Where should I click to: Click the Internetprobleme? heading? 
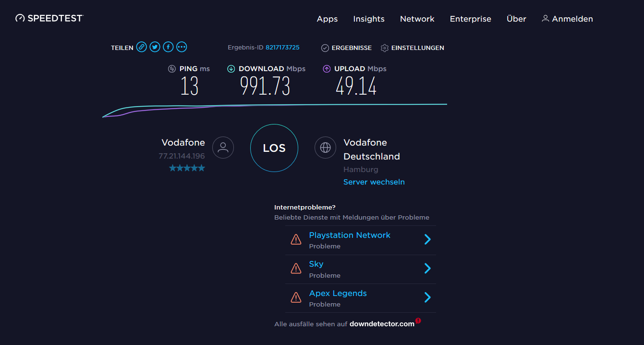305,208
